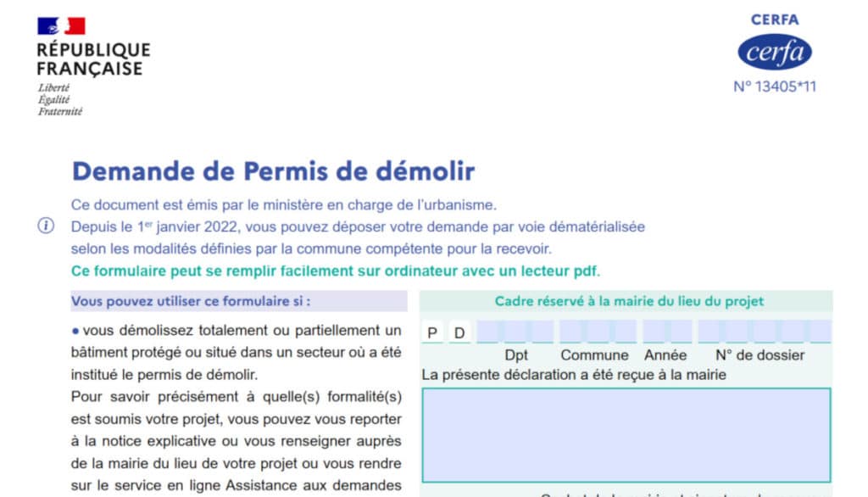
Task: Select the République Française flag logo
Action: point(62,26)
